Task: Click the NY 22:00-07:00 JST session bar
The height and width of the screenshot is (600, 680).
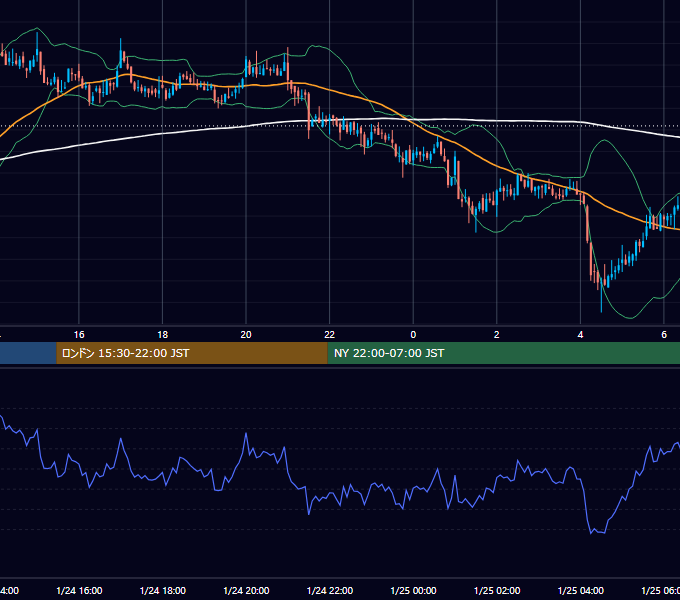Action: [x=503, y=353]
